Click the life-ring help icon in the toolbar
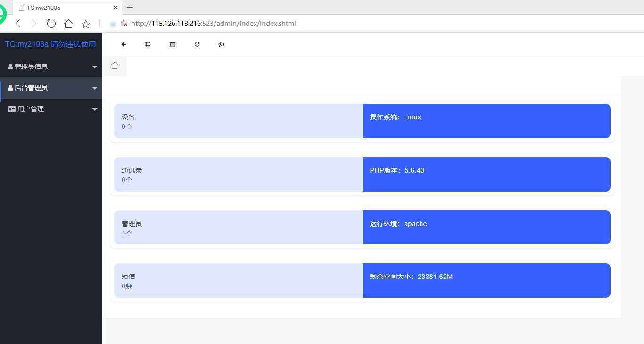644x344 pixels. (148, 44)
